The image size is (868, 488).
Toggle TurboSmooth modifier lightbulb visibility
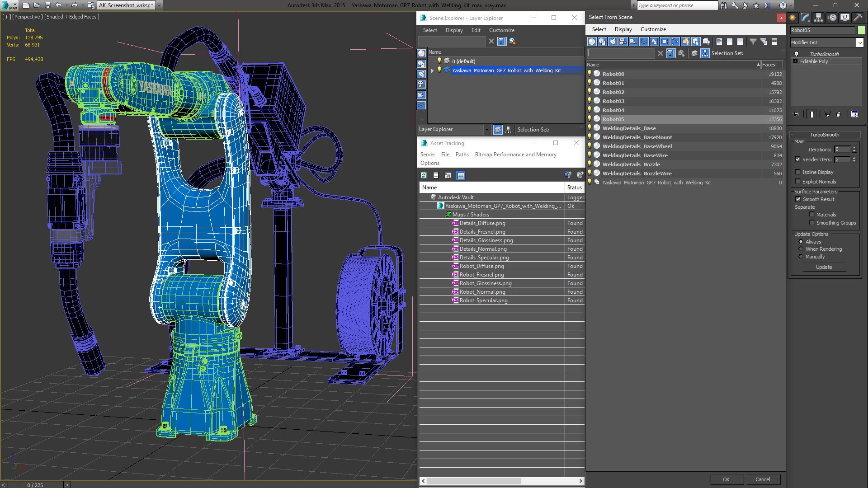click(796, 54)
